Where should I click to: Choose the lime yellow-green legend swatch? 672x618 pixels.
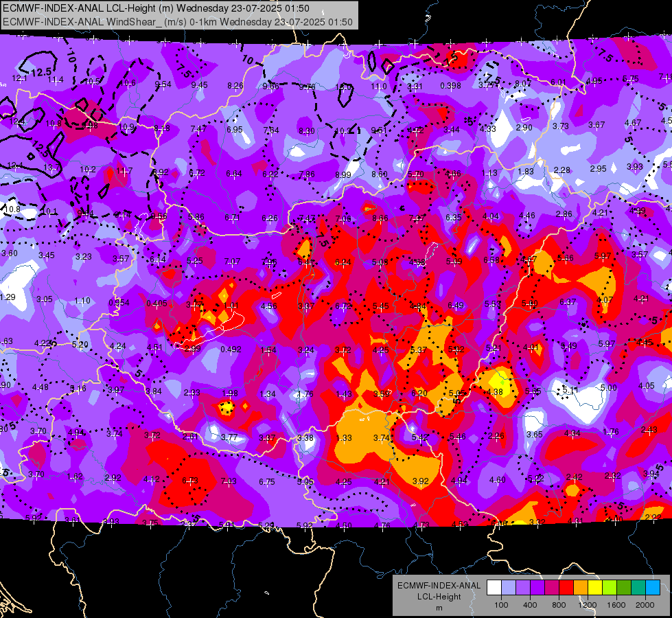point(610,588)
